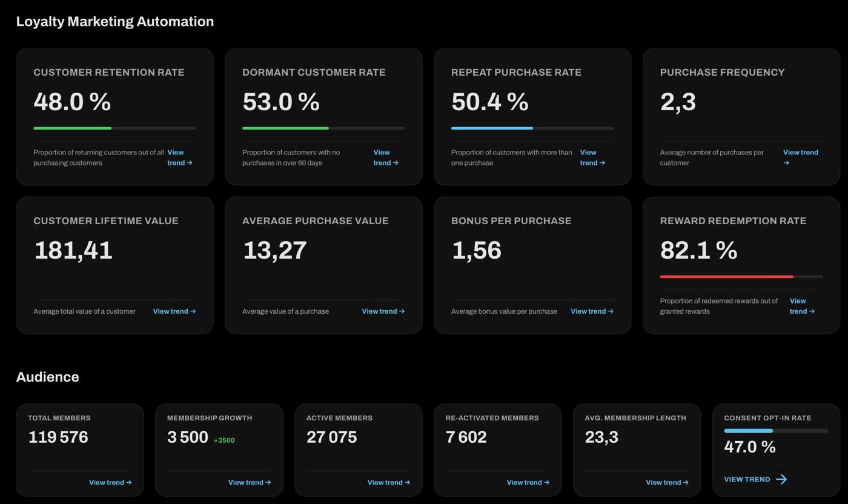Click the 7 602 re-activated members figure
This screenshot has height=504, width=848.
[x=466, y=437]
